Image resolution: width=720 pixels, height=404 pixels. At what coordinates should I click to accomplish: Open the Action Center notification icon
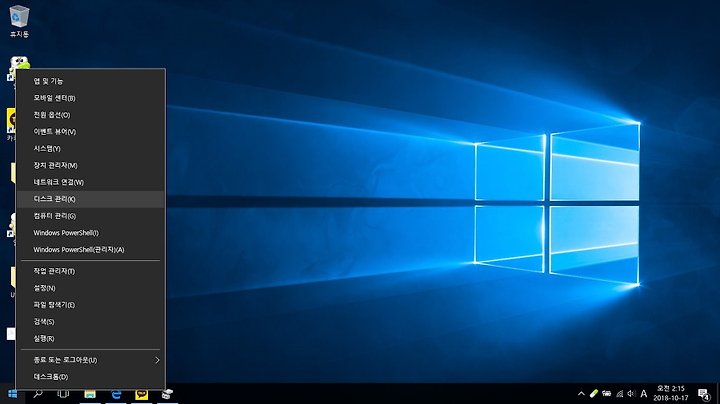pos(703,394)
